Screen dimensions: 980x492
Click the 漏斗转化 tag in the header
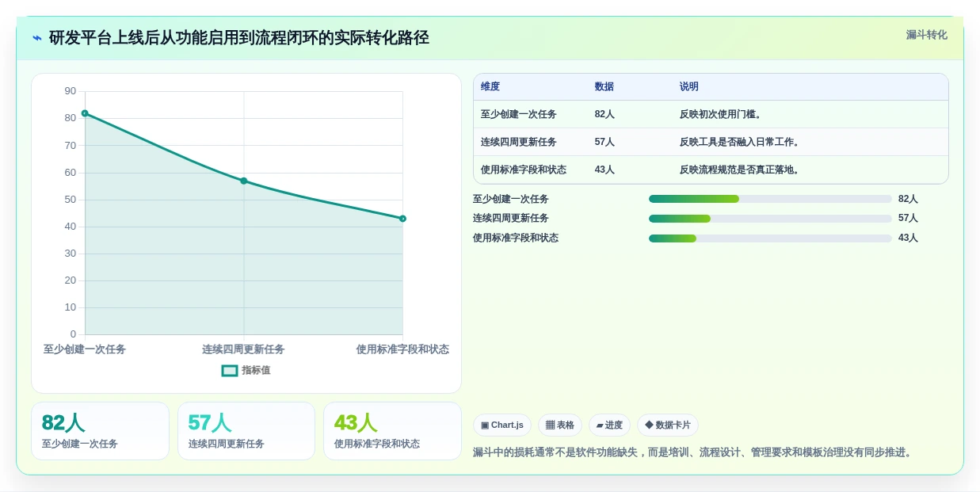coord(926,35)
